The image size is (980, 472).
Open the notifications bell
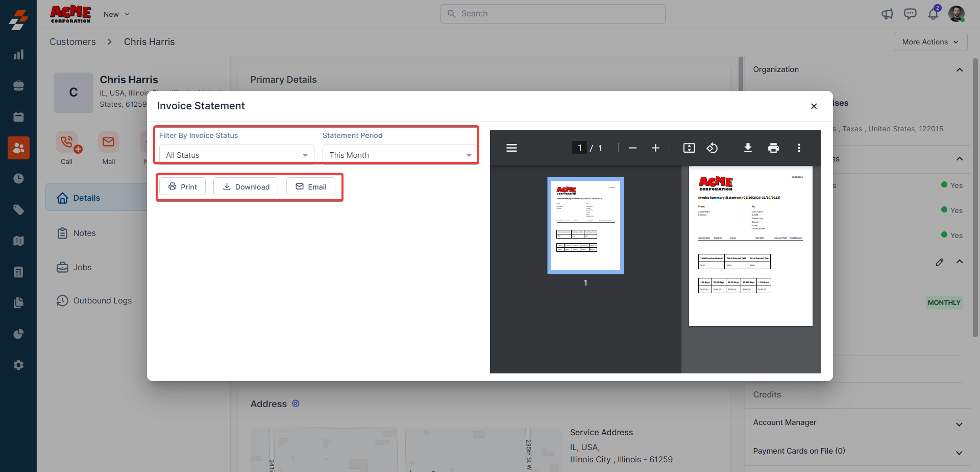pyautogui.click(x=934, y=13)
